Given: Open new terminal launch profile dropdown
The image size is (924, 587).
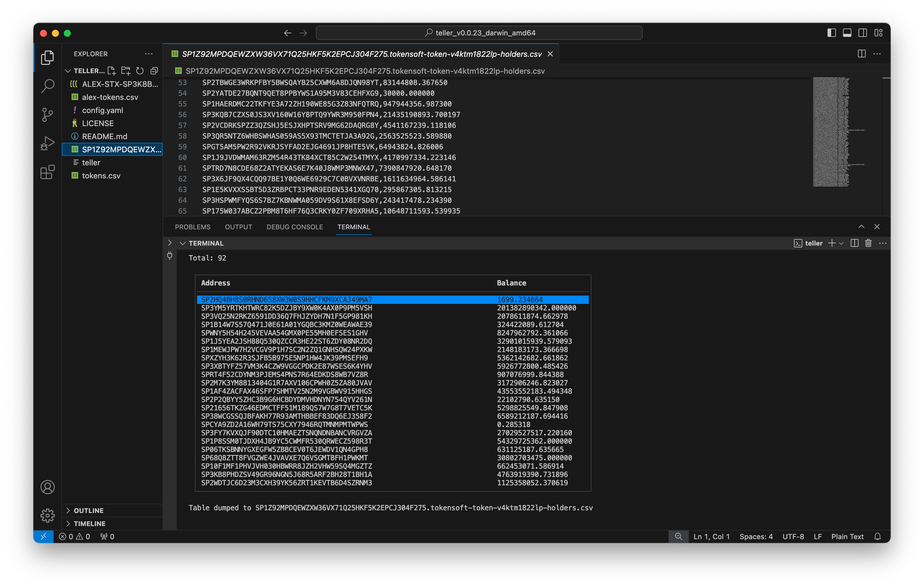Looking at the screenshot, I should click(x=841, y=243).
